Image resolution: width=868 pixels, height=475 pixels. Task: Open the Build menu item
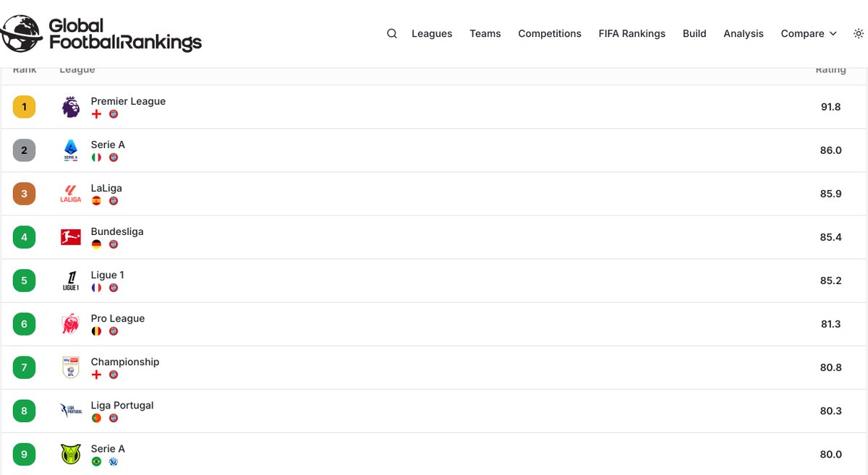point(694,33)
